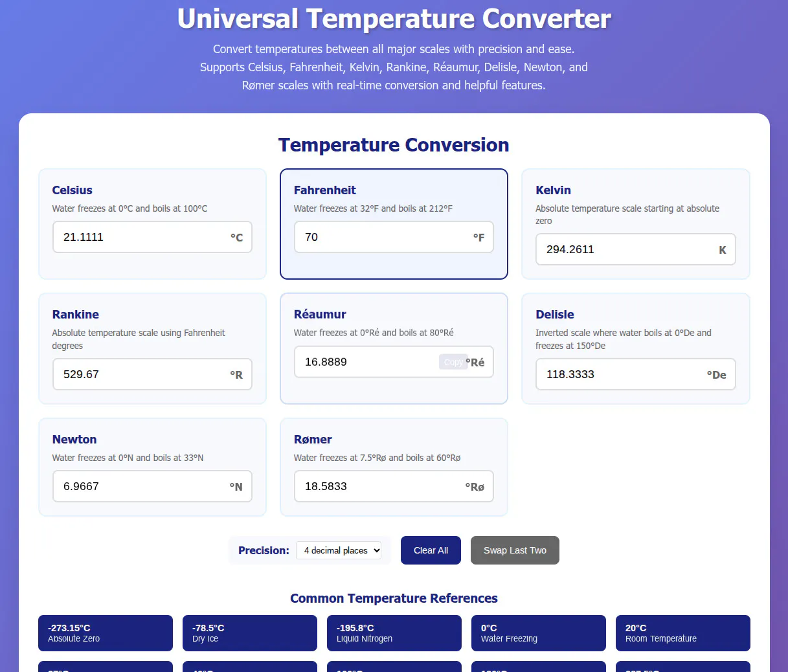Click the Precision: label

264,550
